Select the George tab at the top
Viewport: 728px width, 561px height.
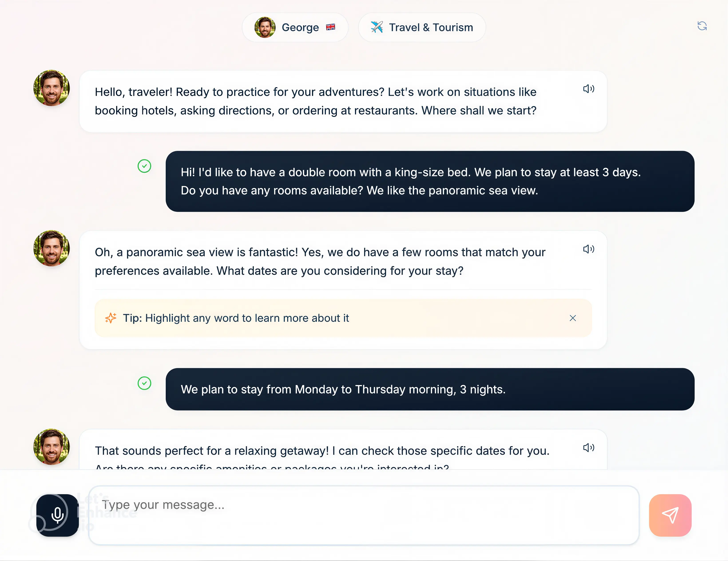[295, 27]
